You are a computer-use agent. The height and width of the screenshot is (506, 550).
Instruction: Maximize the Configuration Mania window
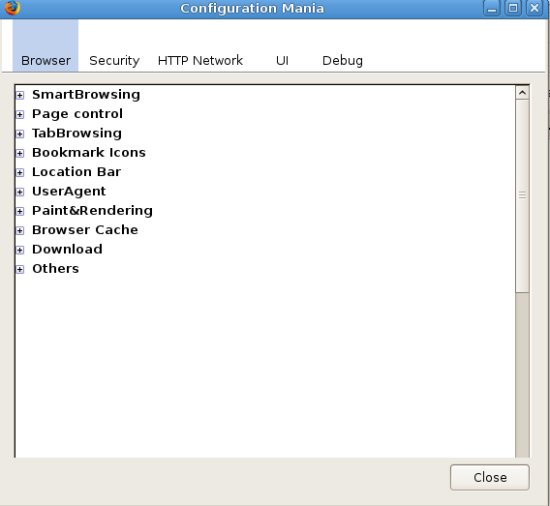click(x=513, y=8)
